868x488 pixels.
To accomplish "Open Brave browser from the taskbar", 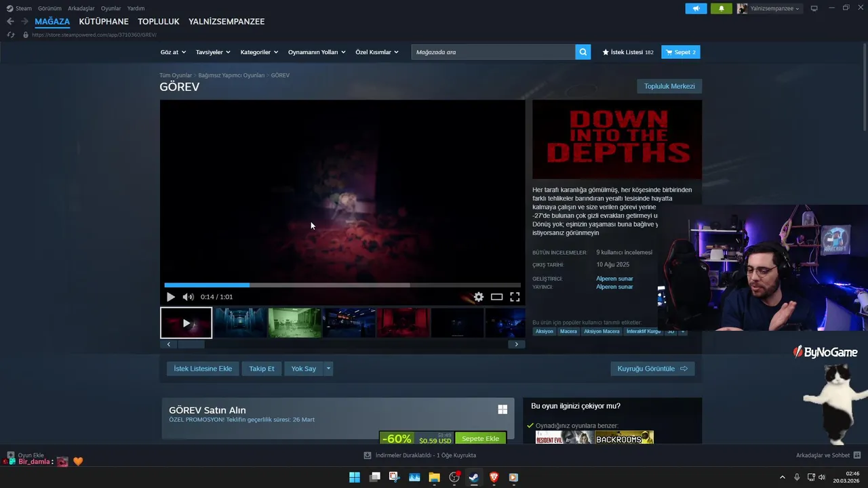I will [494, 477].
